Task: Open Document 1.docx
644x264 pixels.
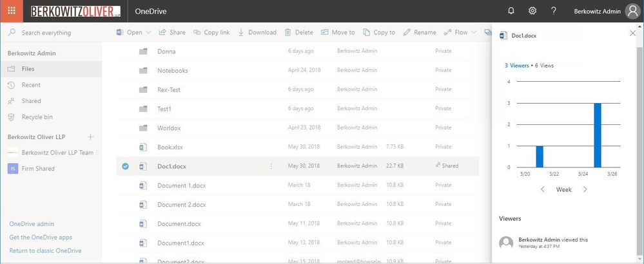Action: (182, 185)
